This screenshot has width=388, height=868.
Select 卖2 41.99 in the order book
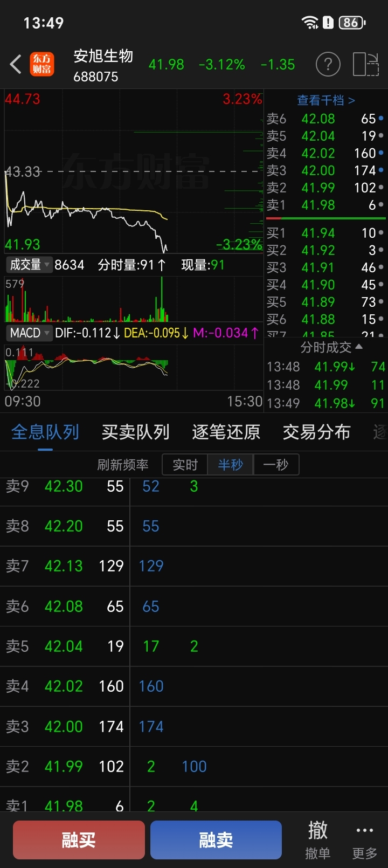[325, 188]
